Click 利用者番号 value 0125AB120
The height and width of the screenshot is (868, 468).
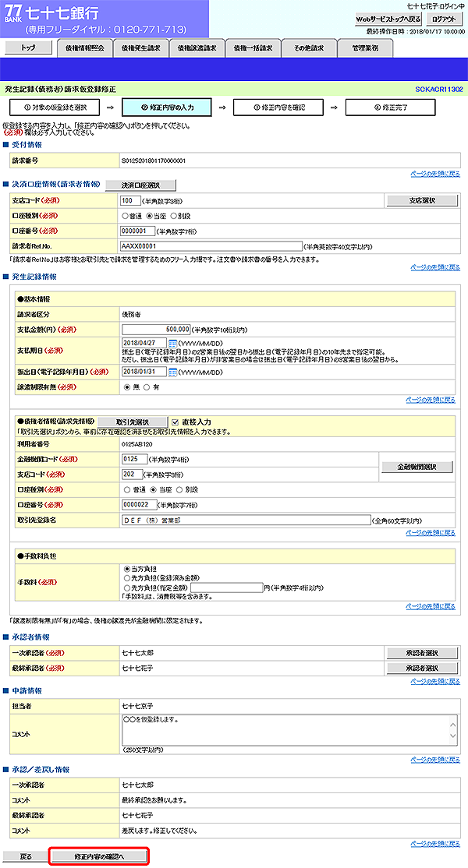pyautogui.click(x=137, y=444)
